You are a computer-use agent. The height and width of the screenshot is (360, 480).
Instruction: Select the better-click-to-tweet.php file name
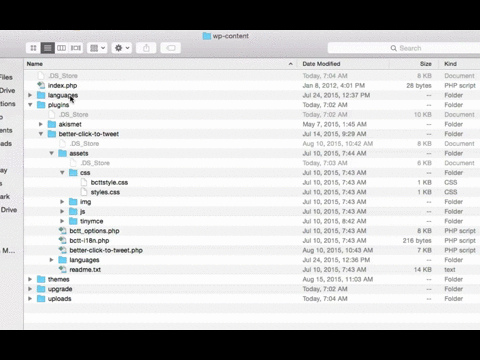coord(106,250)
